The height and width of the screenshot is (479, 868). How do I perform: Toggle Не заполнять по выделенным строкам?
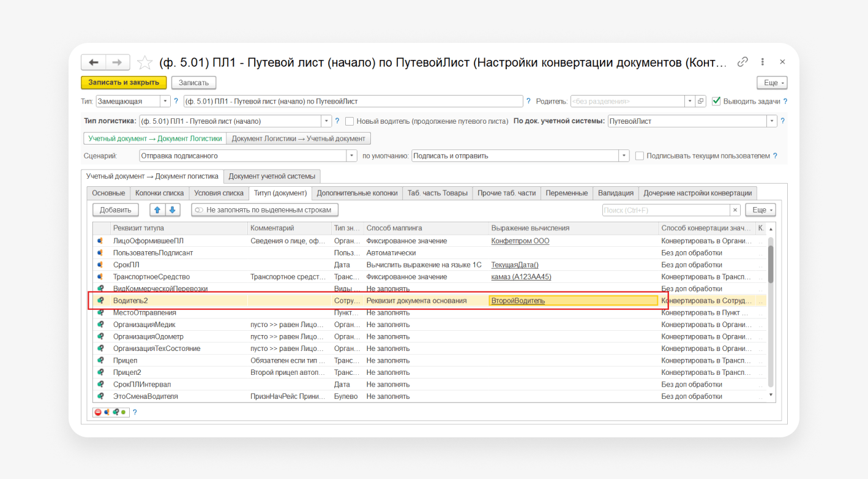coord(264,210)
